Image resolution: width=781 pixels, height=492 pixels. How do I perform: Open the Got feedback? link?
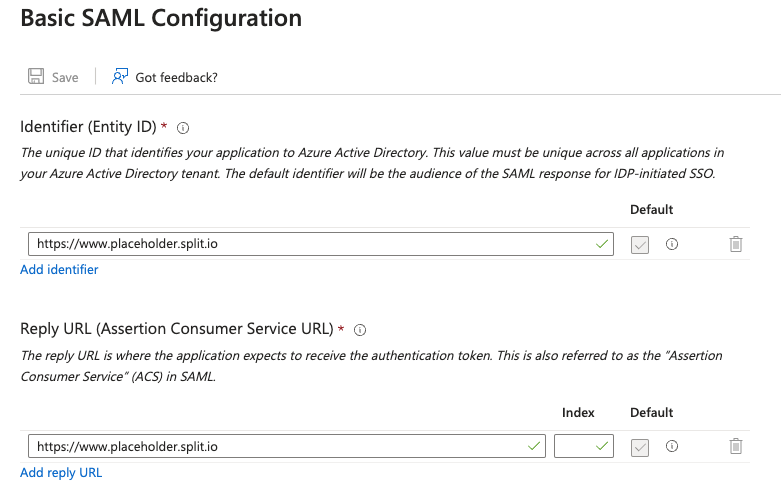[176, 77]
